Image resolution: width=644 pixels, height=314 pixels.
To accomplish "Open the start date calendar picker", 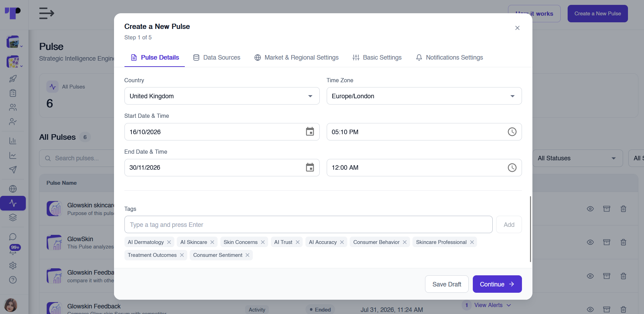I will click(x=310, y=132).
